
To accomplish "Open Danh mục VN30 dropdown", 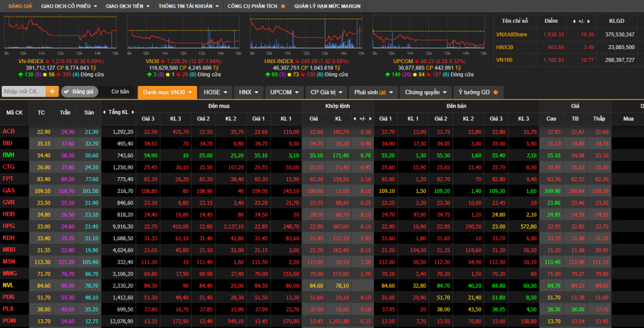I will click(167, 92).
